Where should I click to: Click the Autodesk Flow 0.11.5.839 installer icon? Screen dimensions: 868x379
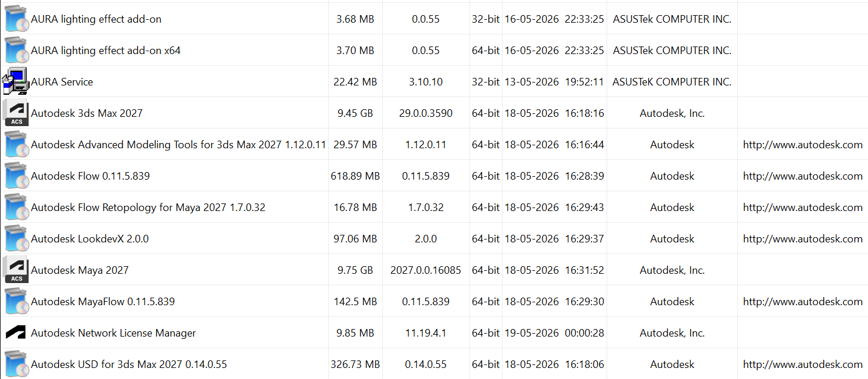coord(16,176)
